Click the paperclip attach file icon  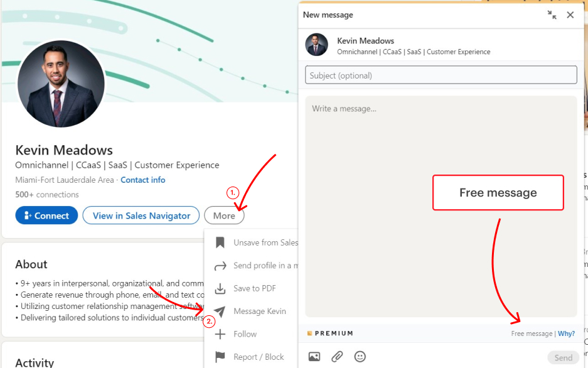(x=337, y=357)
